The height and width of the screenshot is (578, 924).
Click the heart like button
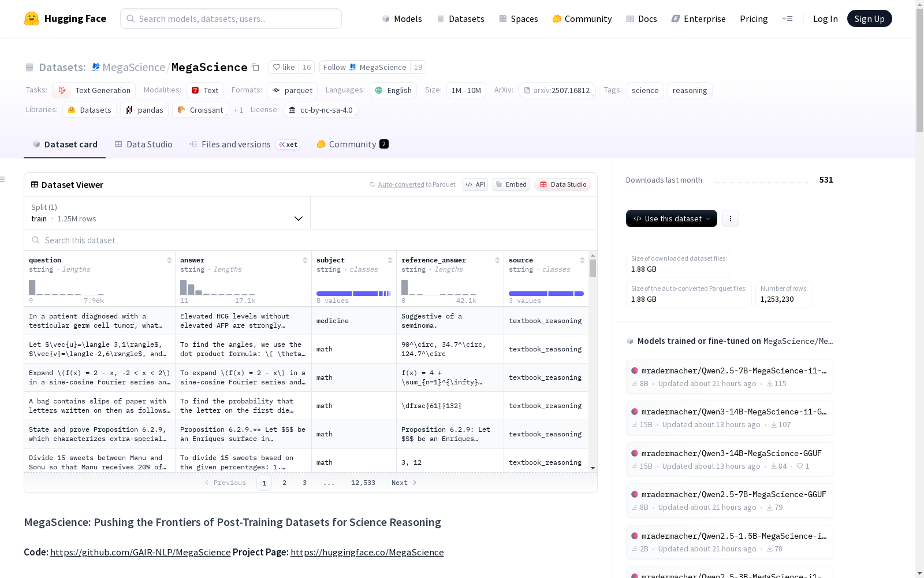click(x=284, y=67)
